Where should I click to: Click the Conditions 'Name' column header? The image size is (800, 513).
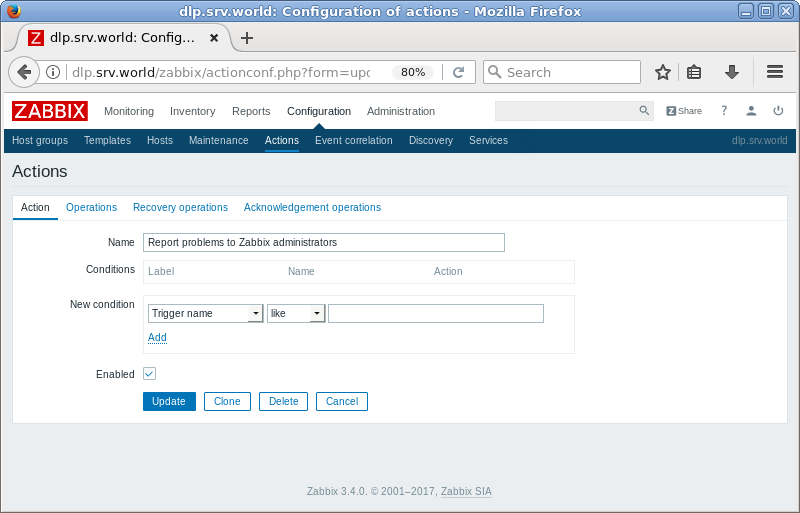301,272
